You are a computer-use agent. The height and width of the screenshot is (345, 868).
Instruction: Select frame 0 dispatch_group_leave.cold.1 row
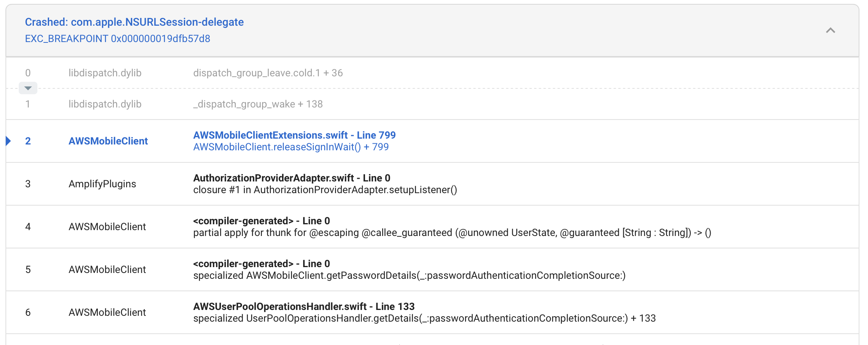pyautogui.click(x=432, y=73)
